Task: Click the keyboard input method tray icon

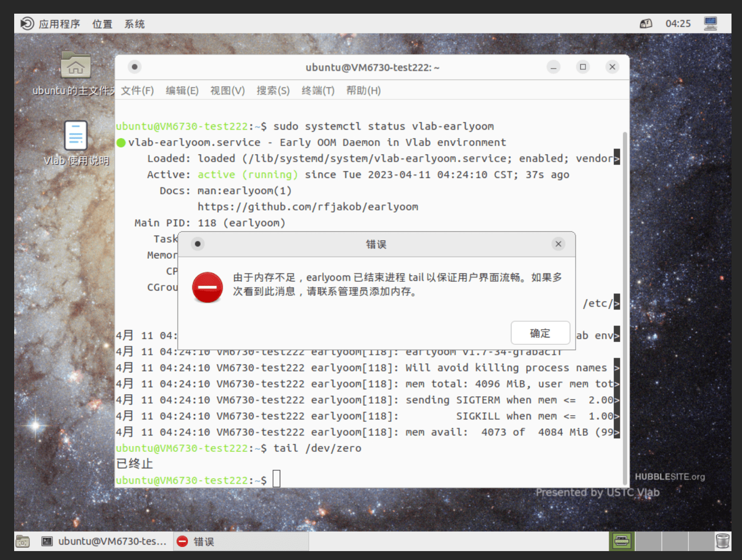Action: (x=646, y=24)
